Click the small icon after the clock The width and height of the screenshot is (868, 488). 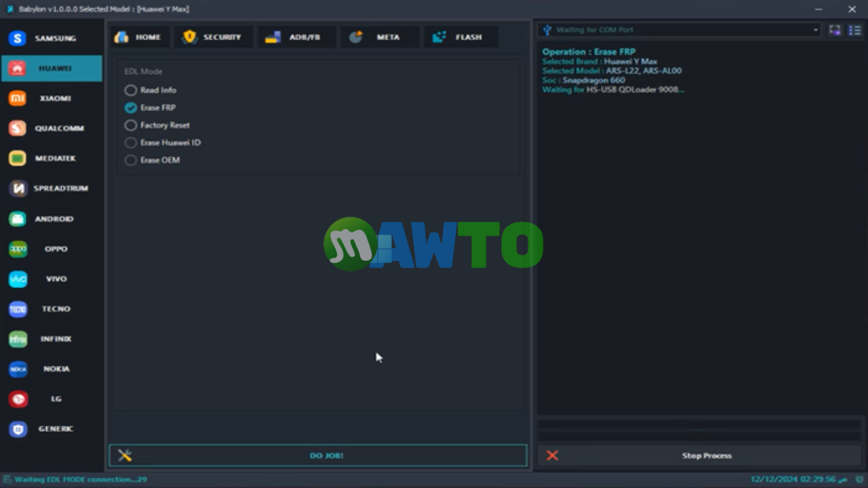(x=859, y=479)
